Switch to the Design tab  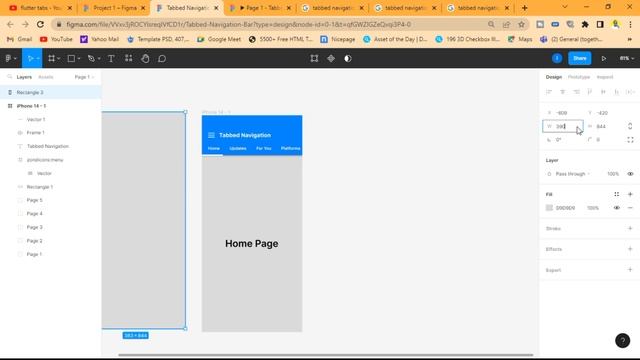pos(553,77)
